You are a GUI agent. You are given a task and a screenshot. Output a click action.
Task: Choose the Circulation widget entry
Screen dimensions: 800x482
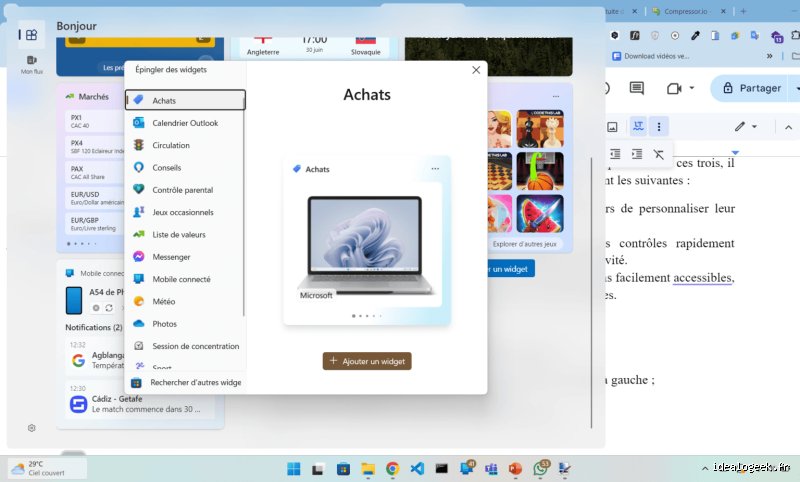185,145
